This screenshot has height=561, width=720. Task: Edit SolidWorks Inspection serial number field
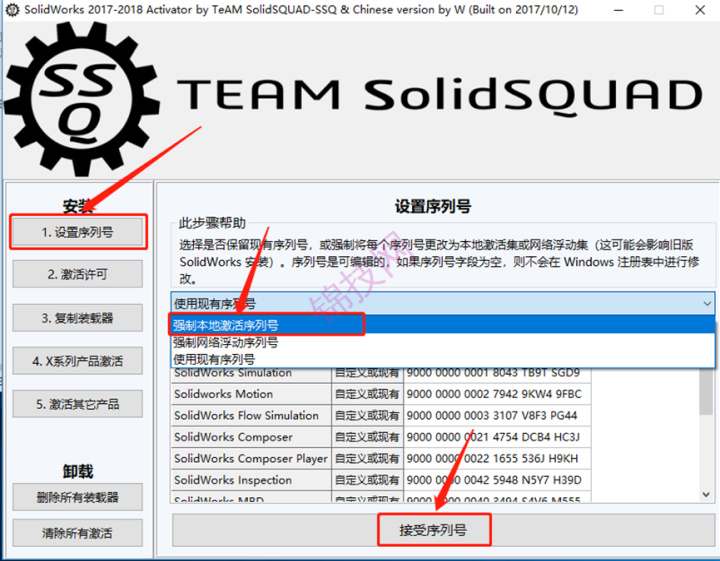497,480
